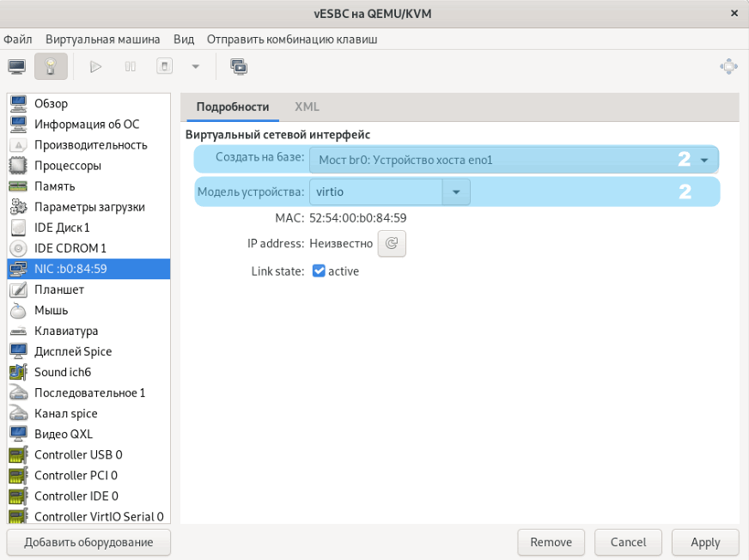749x560 pixels.
Task: Select IDE Диск 1 device
Action: pos(88,228)
